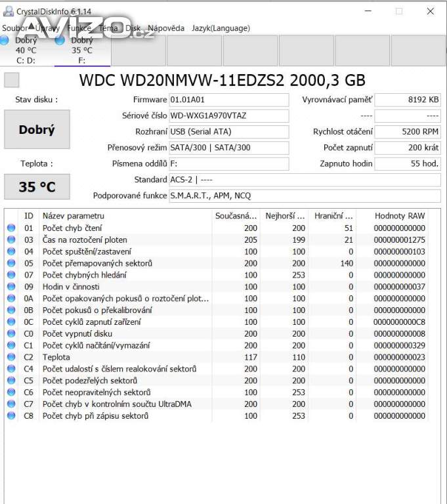Select the F: disk tab at 35 °C
This screenshot has width=447, height=504.
click(x=82, y=50)
